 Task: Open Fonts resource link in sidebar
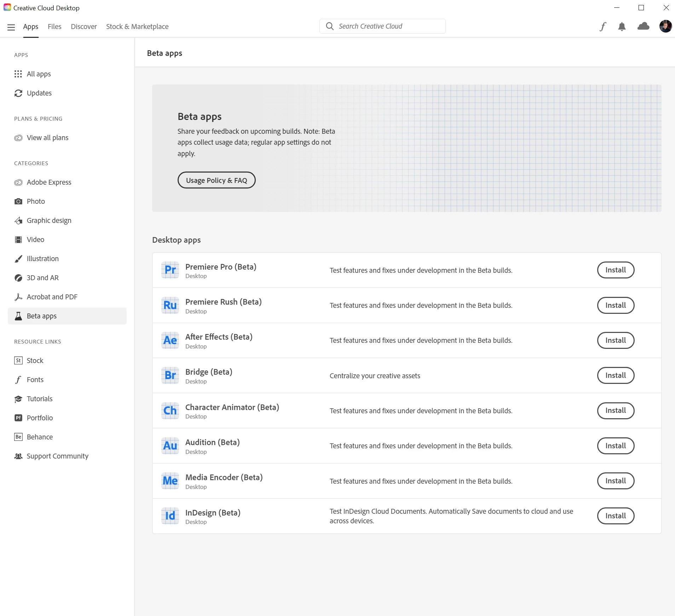(x=67, y=380)
